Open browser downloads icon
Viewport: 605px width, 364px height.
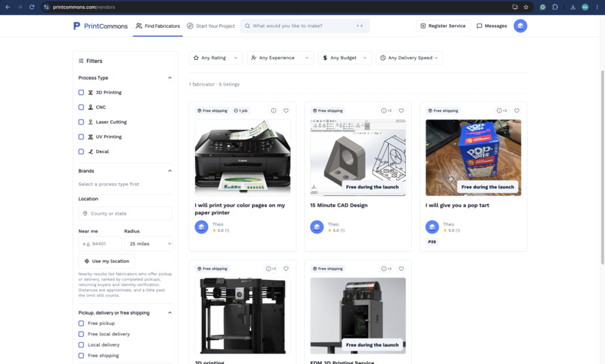click(573, 7)
